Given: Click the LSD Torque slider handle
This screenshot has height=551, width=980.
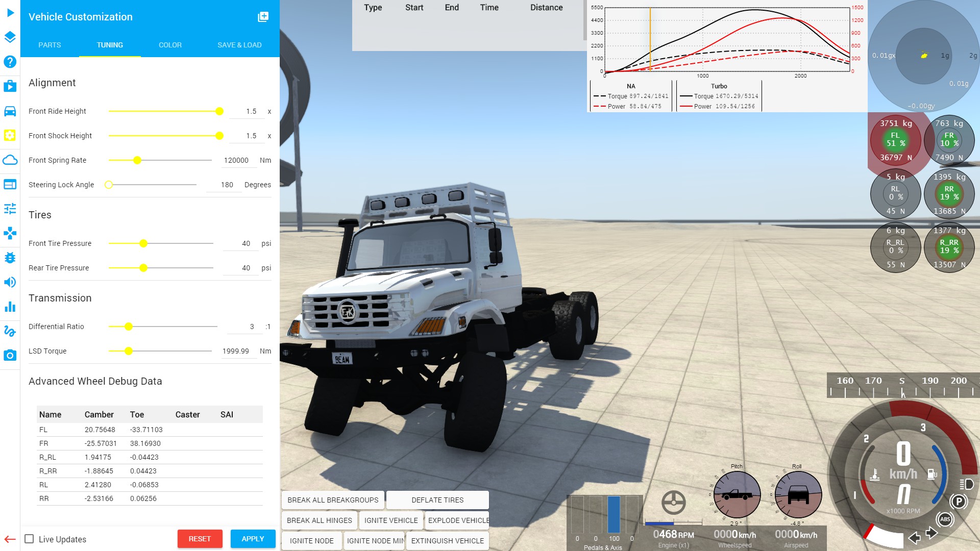Looking at the screenshot, I should point(129,351).
